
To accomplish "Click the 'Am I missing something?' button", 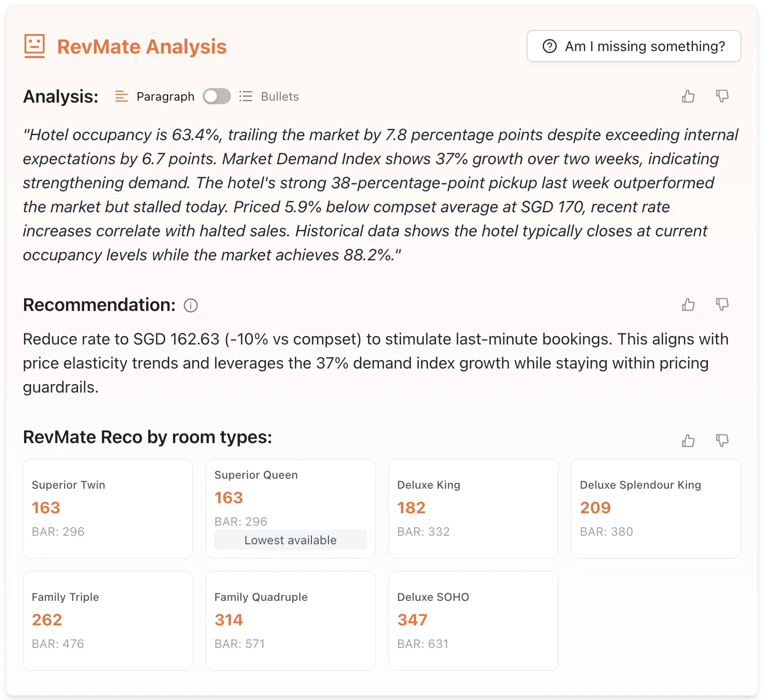I will tap(634, 46).
